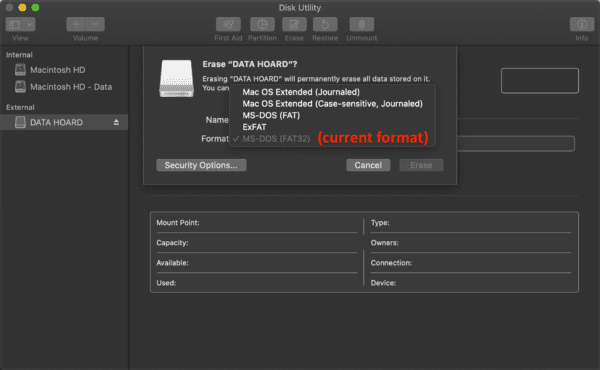Click the Restore toolbar icon
Screen dimensions: 600x370
pyautogui.click(x=325, y=24)
